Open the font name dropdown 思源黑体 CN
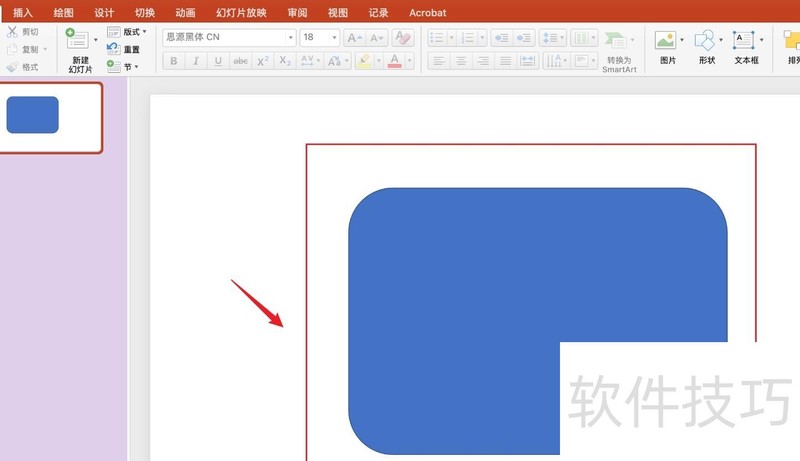 290,38
